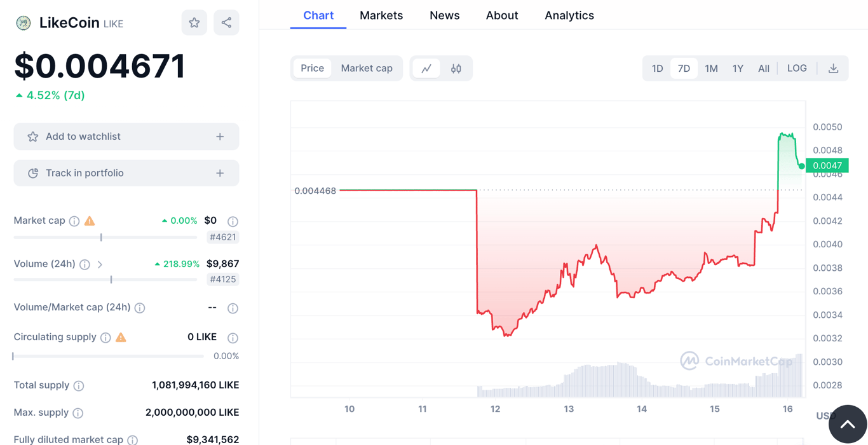
Task: Click Track in portfolio button
Action: pyautogui.click(x=126, y=173)
